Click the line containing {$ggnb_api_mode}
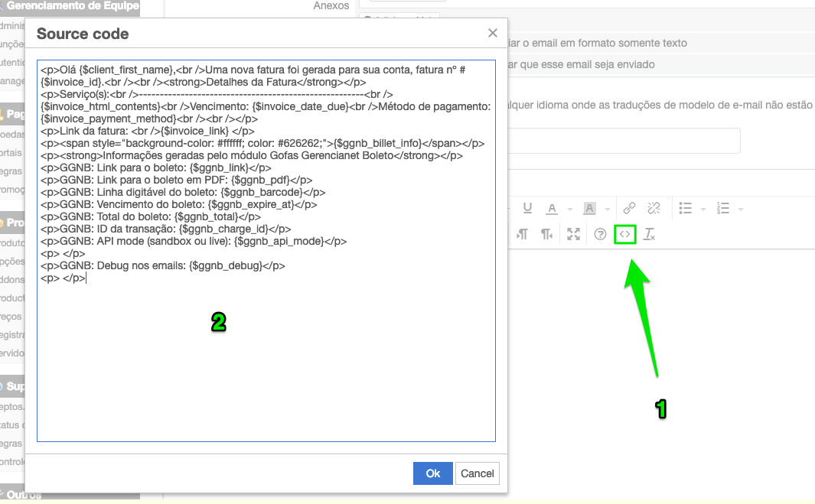 pos(194,241)
